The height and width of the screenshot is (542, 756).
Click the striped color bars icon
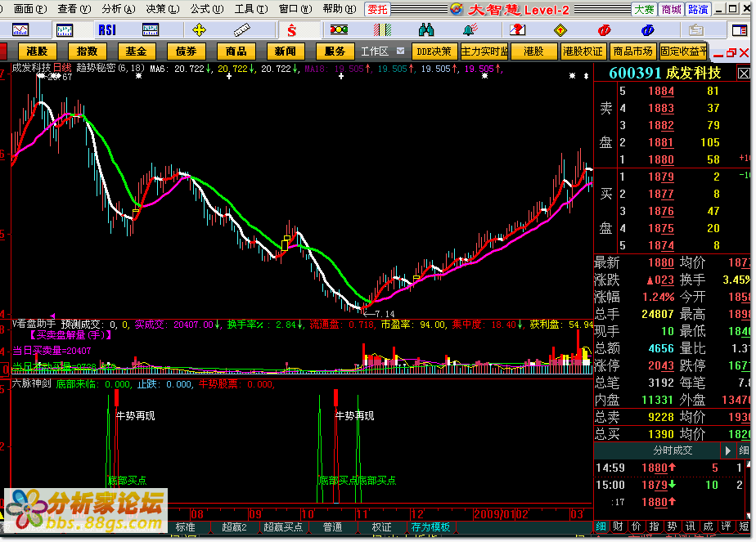(382, 30)
